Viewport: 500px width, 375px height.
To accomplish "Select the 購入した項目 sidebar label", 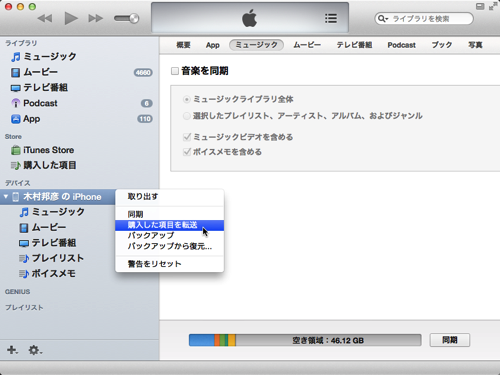I will (50, 165).
